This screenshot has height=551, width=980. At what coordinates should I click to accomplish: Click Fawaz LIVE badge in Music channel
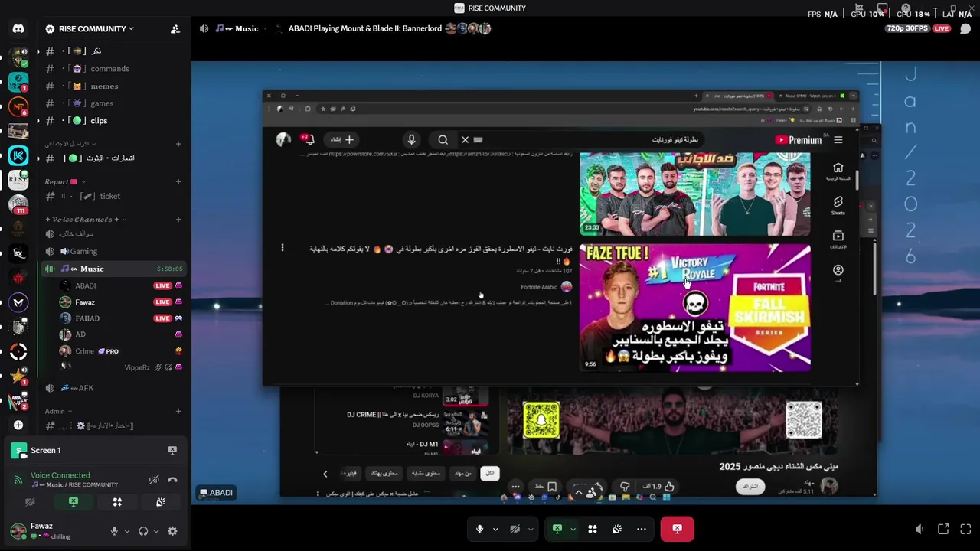(x=162, y=302)
